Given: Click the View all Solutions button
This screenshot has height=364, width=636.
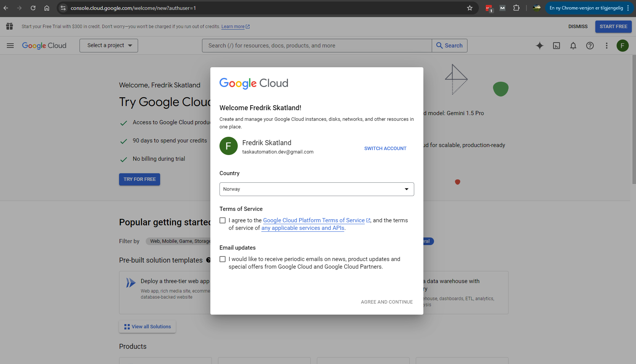Looking at the screenshot, I should 148,327.
